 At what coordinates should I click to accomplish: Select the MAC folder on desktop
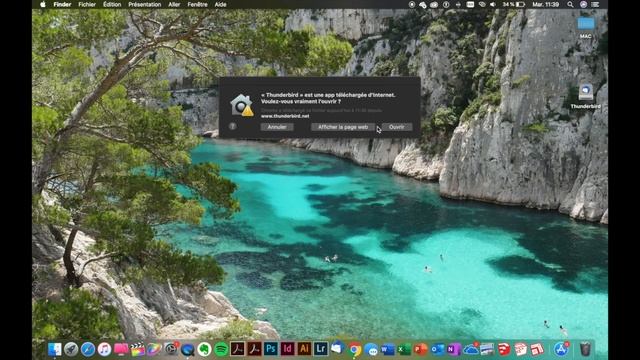click(x=586, y=24)
